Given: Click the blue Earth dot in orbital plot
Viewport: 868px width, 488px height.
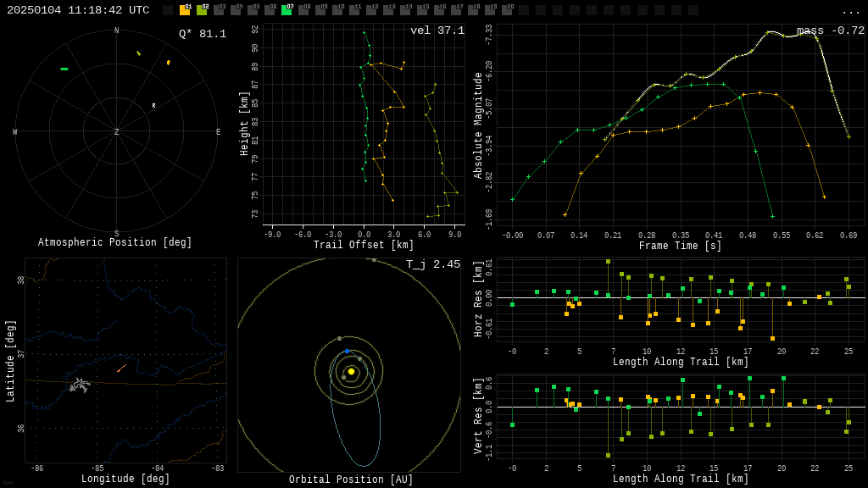Looking at the screenshot, I should coord(347,351).
